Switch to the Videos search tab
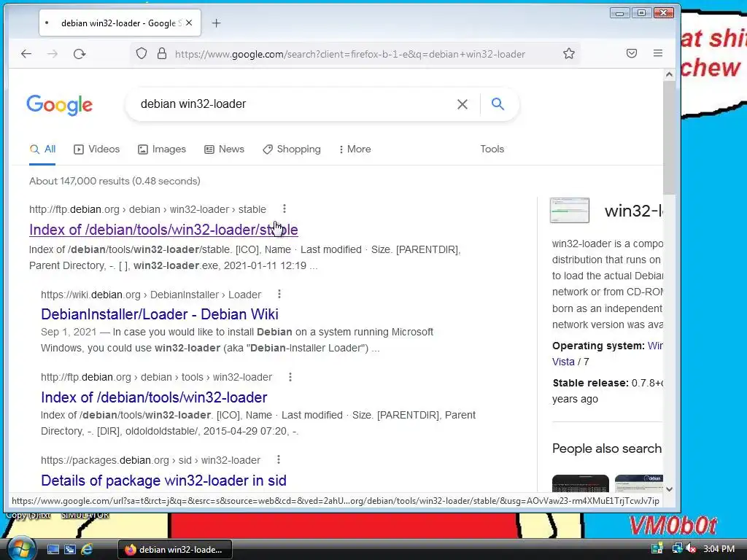This screenshot has height=560, width=747. [x=97, y=149]
